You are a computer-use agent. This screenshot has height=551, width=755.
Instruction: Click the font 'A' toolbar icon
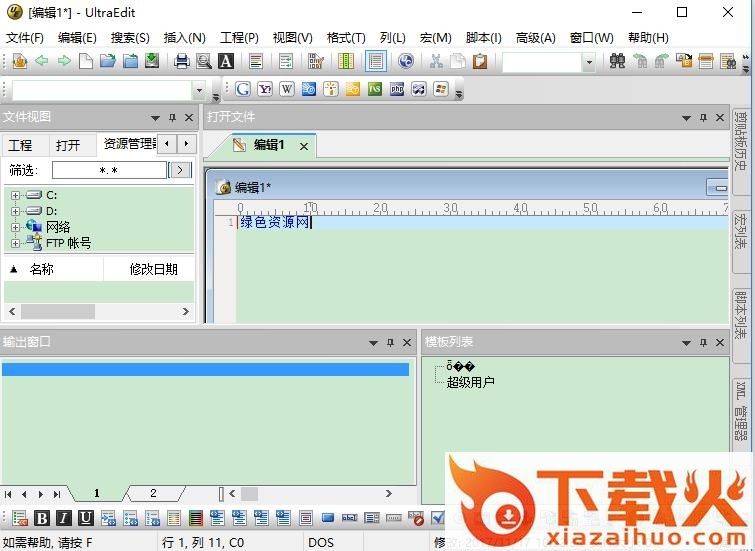(x=226, y=61)
